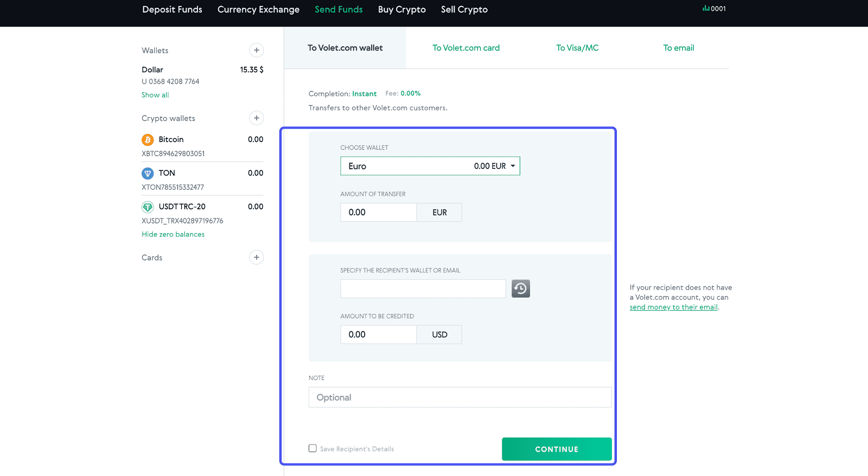Click the CONTINUE button

(557, 449)
